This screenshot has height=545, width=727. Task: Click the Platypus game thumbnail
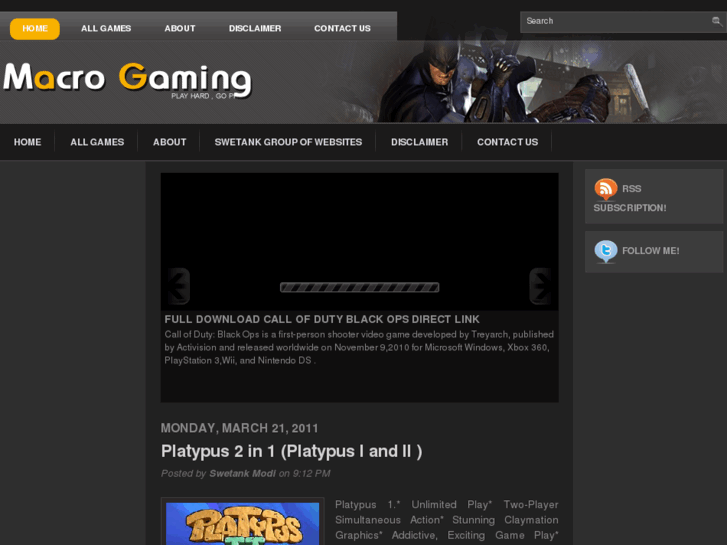[x=242, y=522]
